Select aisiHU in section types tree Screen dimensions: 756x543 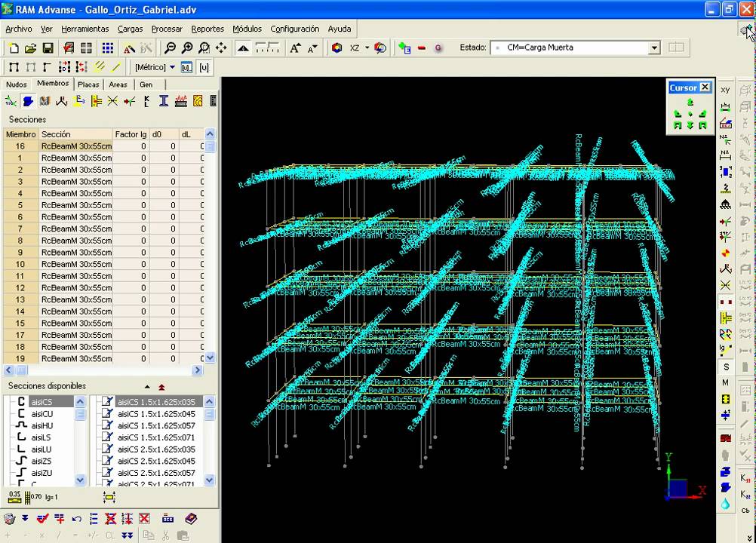pos(42,426)
